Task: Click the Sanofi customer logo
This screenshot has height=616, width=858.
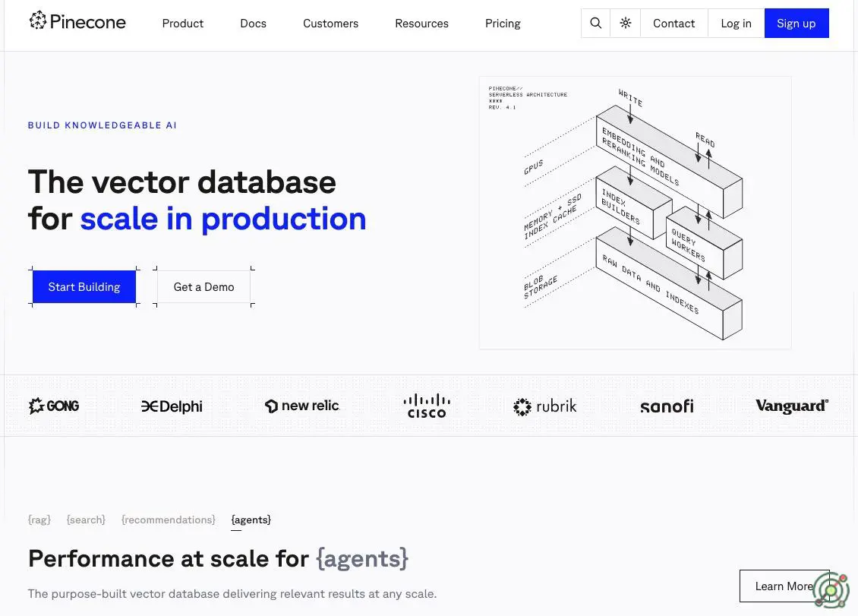Action: [x=667, y=406]
